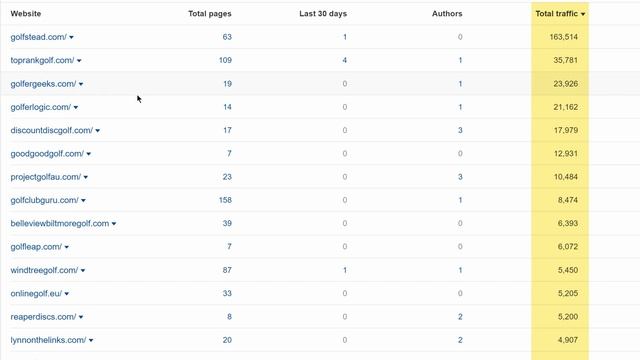Expand dropdown arrow beside windtreegolf.com/
The image size is (640, 360).
click(83, 270)
